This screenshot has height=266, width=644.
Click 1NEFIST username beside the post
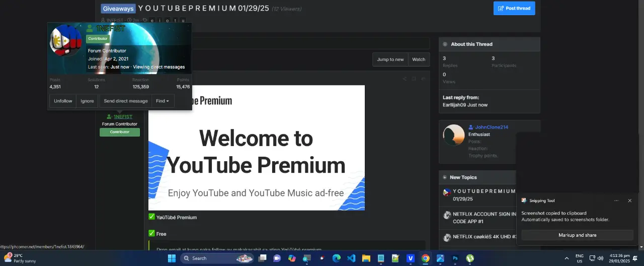[x=123, y=117]
